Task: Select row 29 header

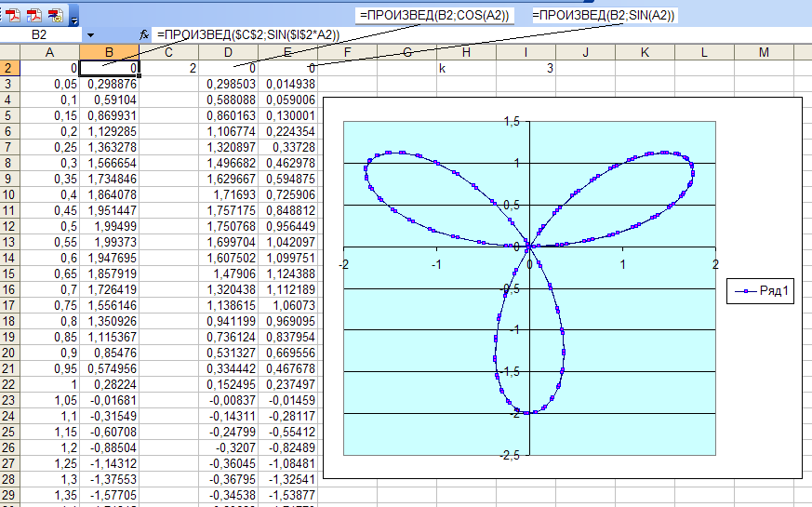Action: pyautogui.click(x=9, y=495)
